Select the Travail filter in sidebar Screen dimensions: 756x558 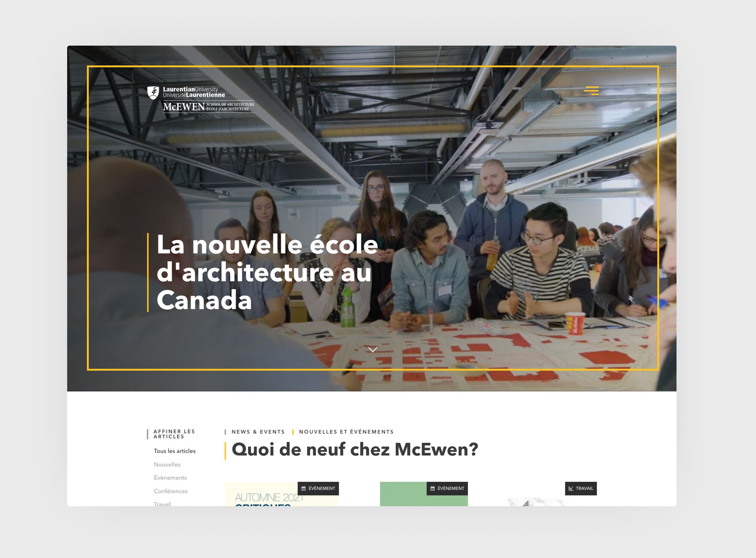point(162,504)
